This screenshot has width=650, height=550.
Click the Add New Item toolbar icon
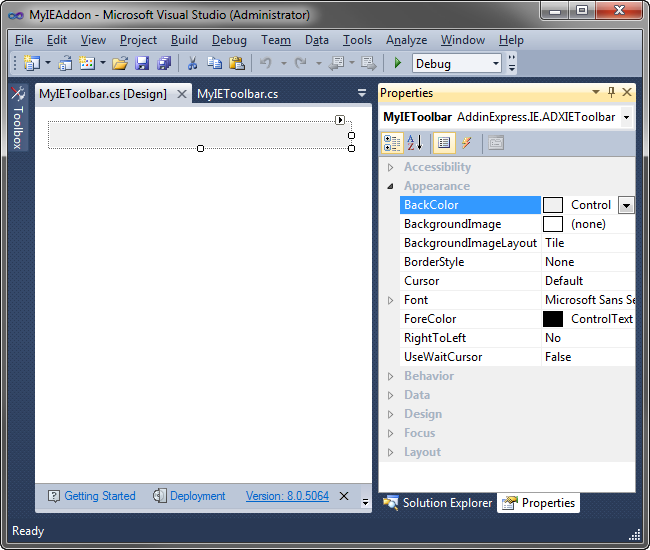[x=87, y=63]
